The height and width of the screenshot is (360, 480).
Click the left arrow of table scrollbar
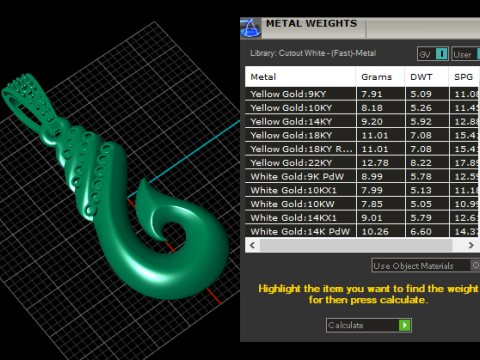click(252, 245)
